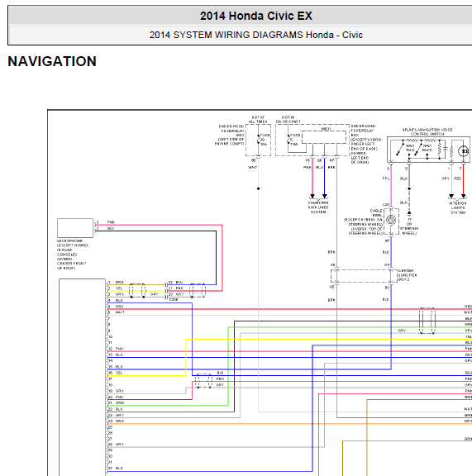Click the arrowhead ending the pink P5 wire
472x476 pixels.
pos(312,196)
